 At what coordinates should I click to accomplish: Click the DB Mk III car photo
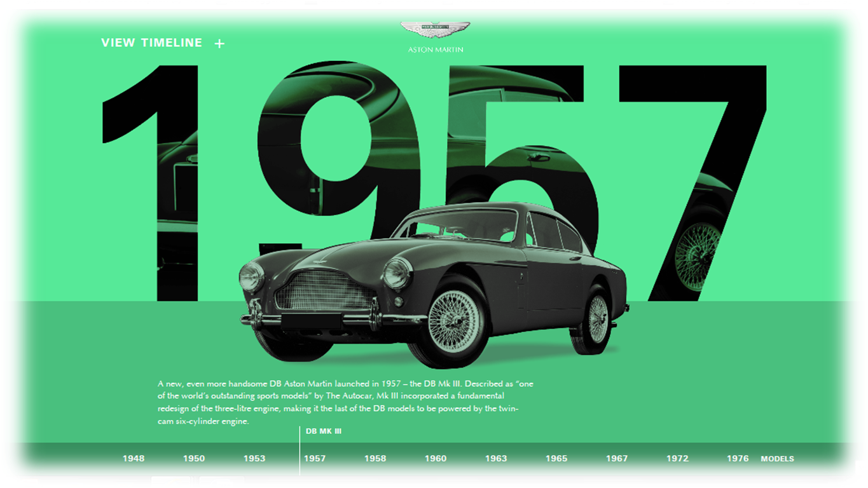pos(432,286)
